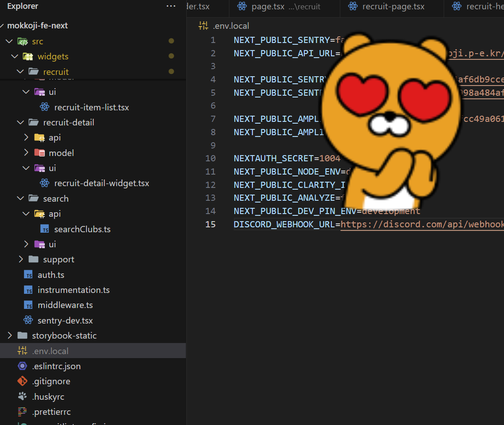Click TypeScript icon of auth.ts
The width and height of the screenshot is (504, 425).
pyautogui.click(x=28, y=274)
